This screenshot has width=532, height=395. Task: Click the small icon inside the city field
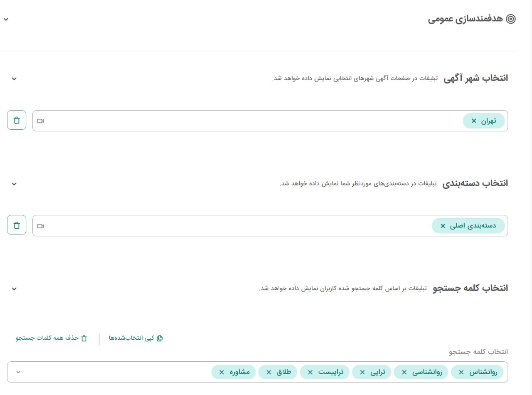point(40,121)
